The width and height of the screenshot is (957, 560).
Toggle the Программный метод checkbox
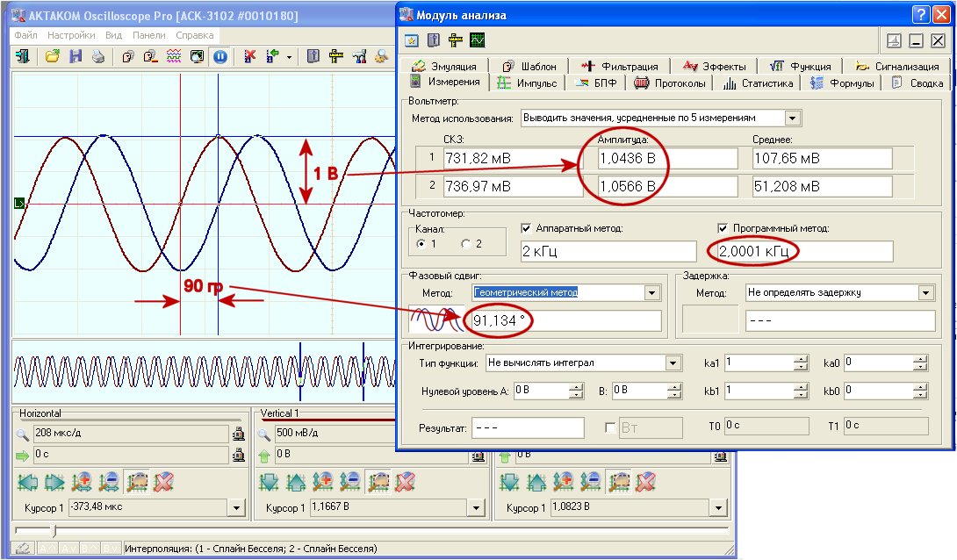click(723, 228)
